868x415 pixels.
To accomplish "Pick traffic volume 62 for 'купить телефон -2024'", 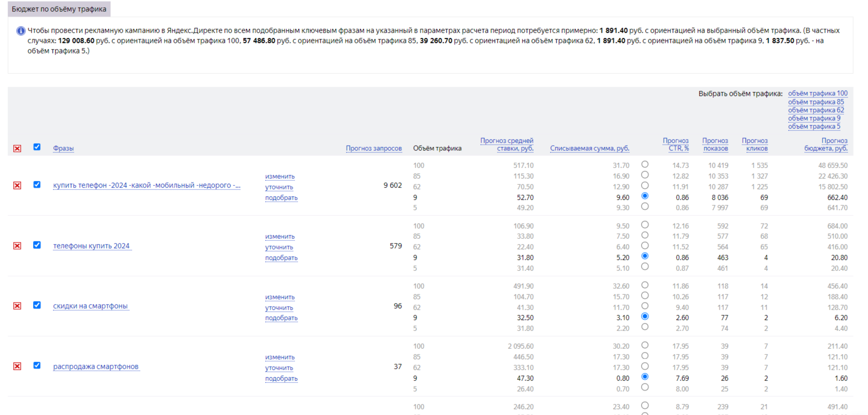I will [x=645, y=186].
